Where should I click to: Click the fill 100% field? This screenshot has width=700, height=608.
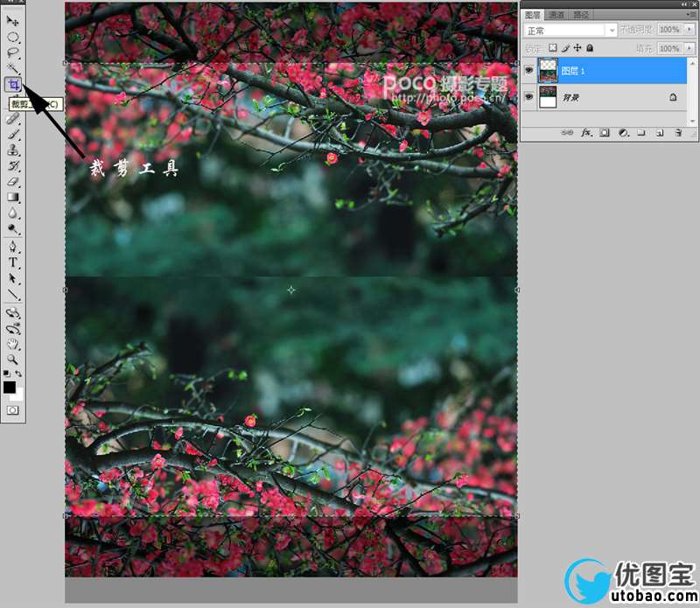[669, 48]
